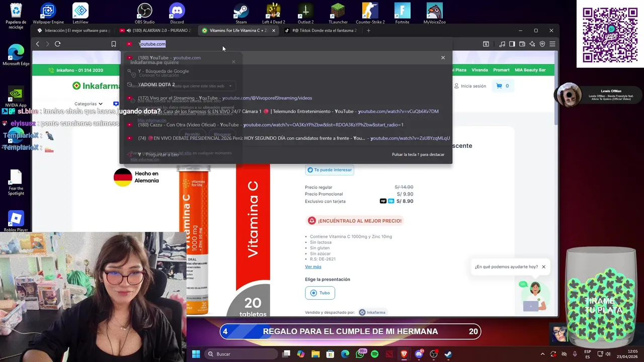Launch TLauncher from the desktop
The image size is (644, 362).
338,14
